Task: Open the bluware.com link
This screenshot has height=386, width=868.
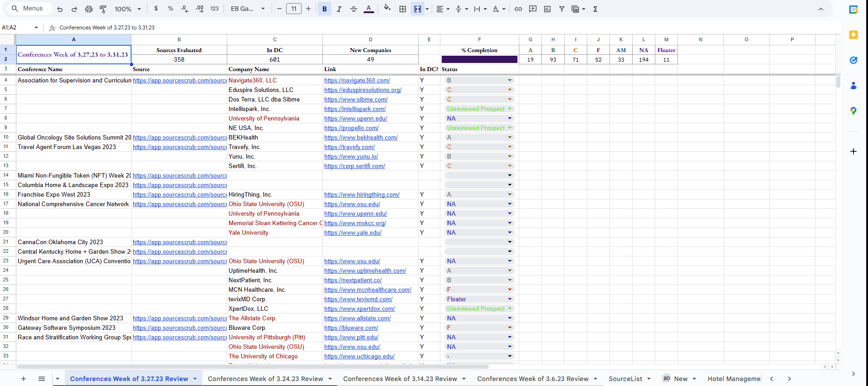Action: 351,328
